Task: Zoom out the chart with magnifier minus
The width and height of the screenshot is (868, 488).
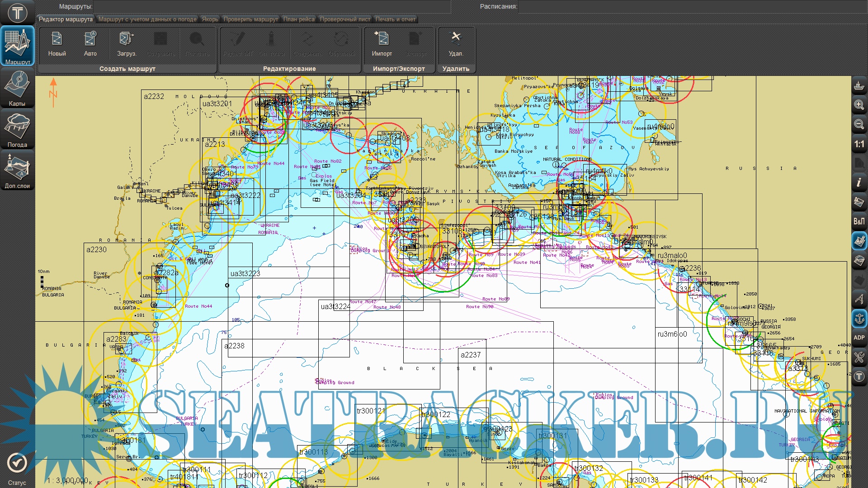Action: (859, 124)
